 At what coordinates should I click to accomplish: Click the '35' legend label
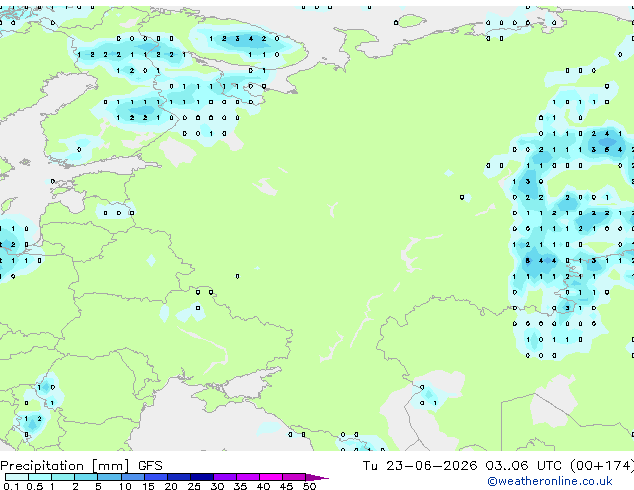(240, 486)
